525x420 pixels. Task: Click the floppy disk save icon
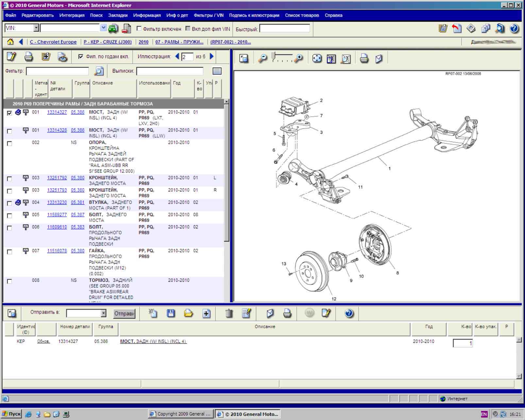point(170,313)
